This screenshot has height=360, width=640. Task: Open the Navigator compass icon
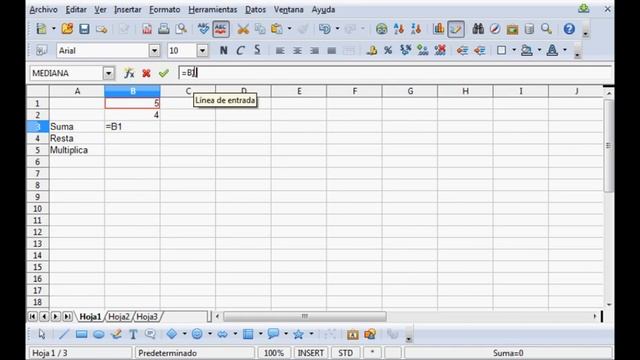(495, 29)
